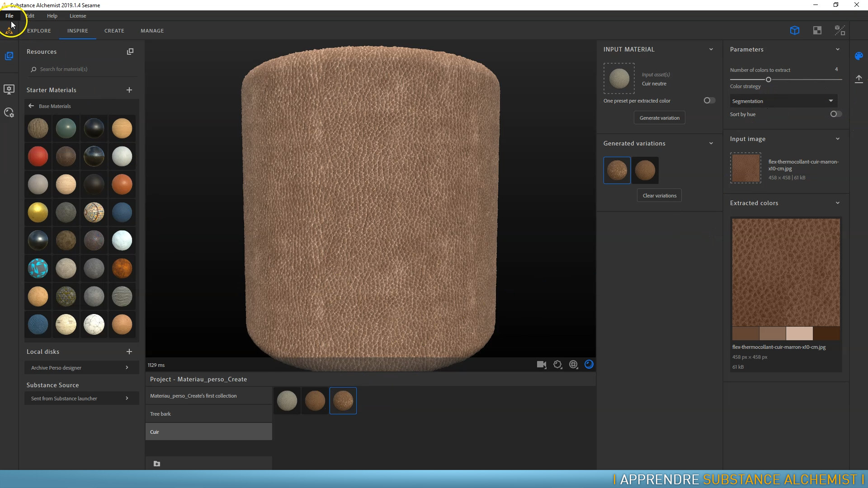Click the large extracted colors leather image
Screen dimensions: 868x488
point(786,272)
